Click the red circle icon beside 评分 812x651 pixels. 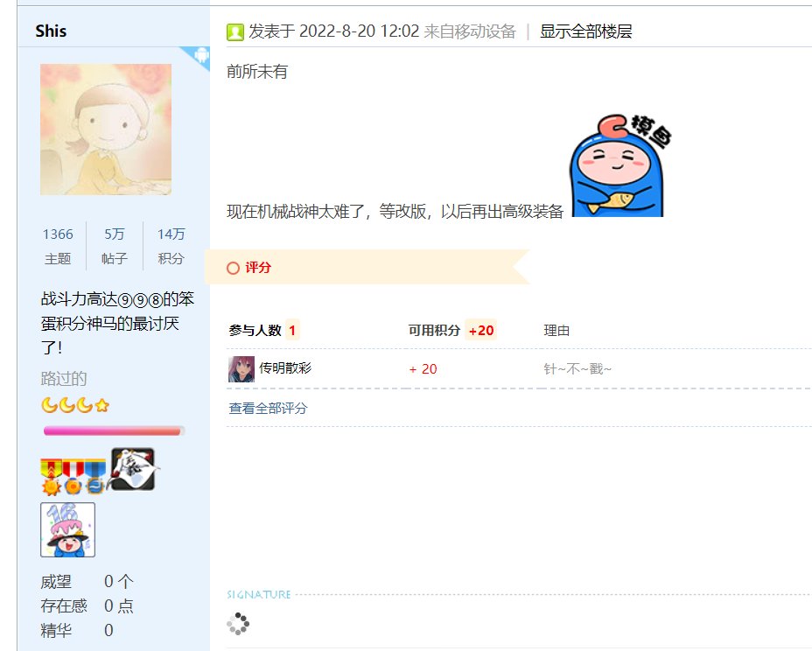click(x=233, y=268)
